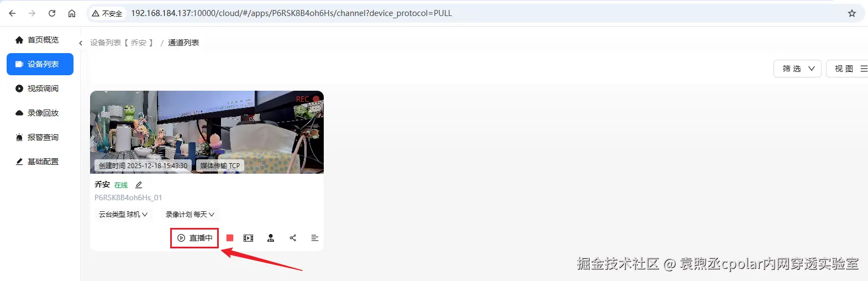
Task: Open the camera preview thumbnail
Action: click(207, 132)
